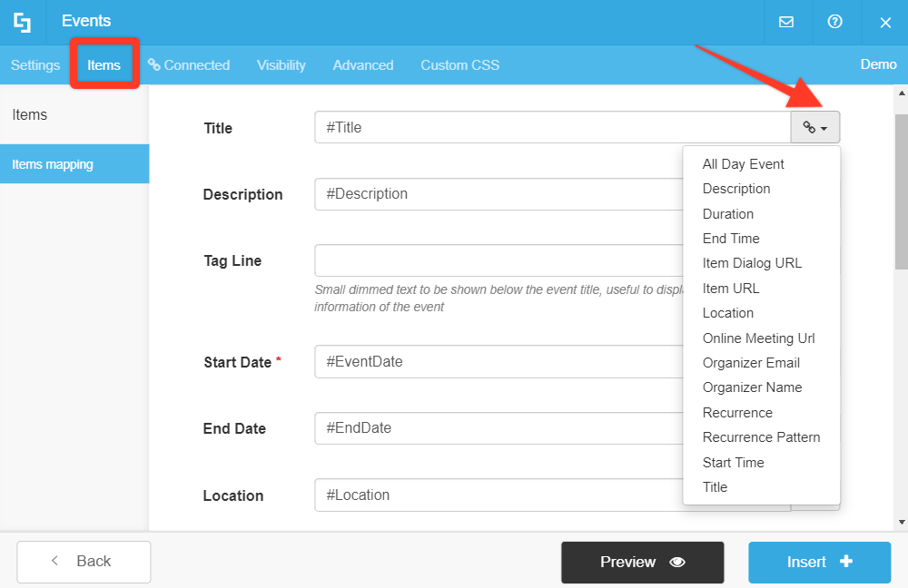Viewport: 908px width, 588px height.
Task: Select Items mapping in the sidebar
Action: tap(74, 164)
